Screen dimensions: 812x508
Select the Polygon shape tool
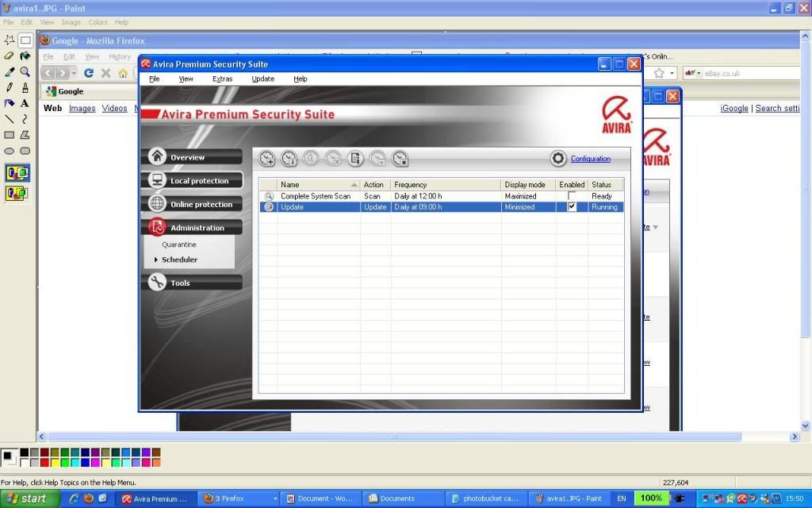click(x=25, y=135)
